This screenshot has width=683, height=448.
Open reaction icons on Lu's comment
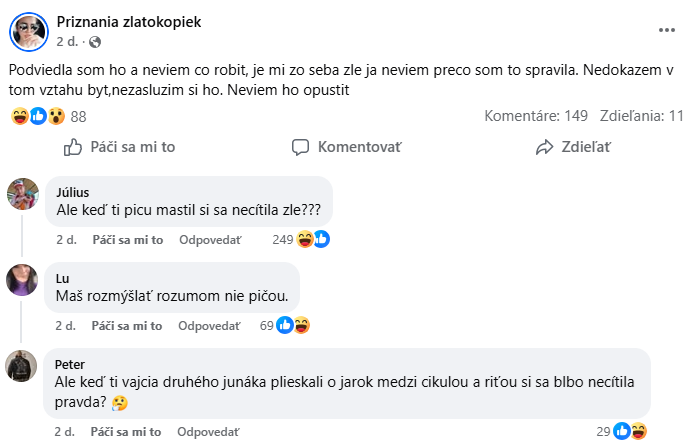click(293, 326)
